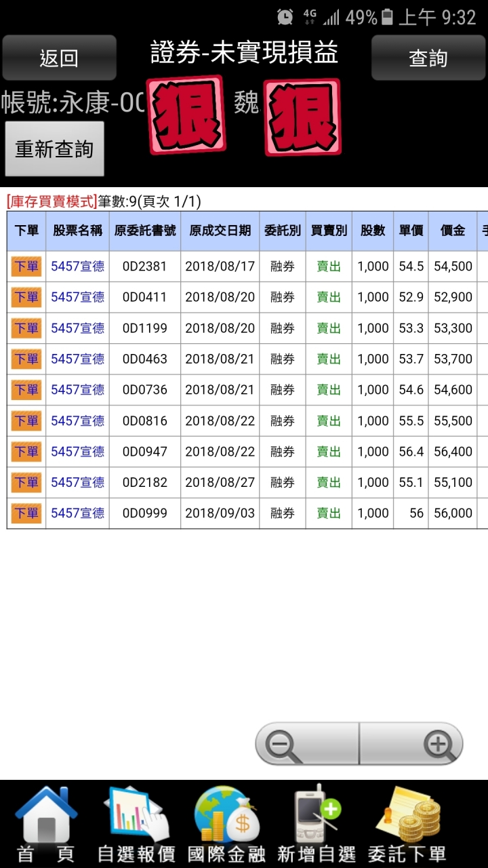The height and width of the screenshot is (868, 488).
Task: Tap the 4G signal status icon
Action: (x=310, y=17)
